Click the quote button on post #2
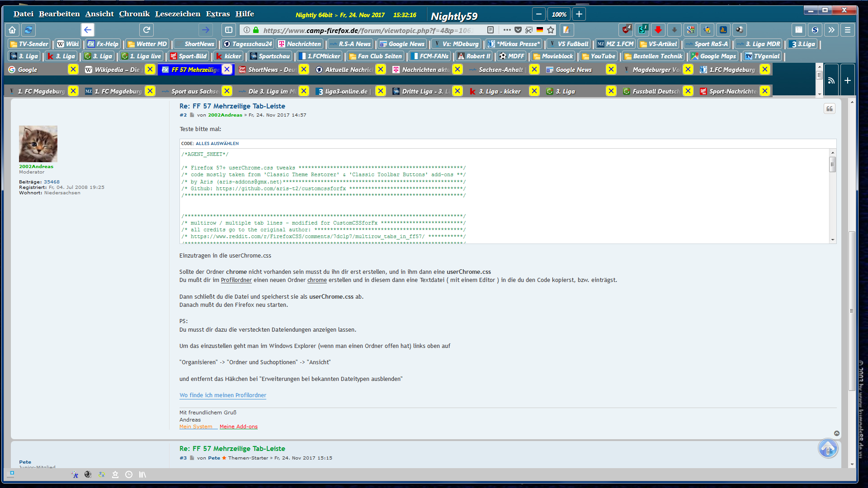Viewport: 868px width, 488px height. click(829, 108)
